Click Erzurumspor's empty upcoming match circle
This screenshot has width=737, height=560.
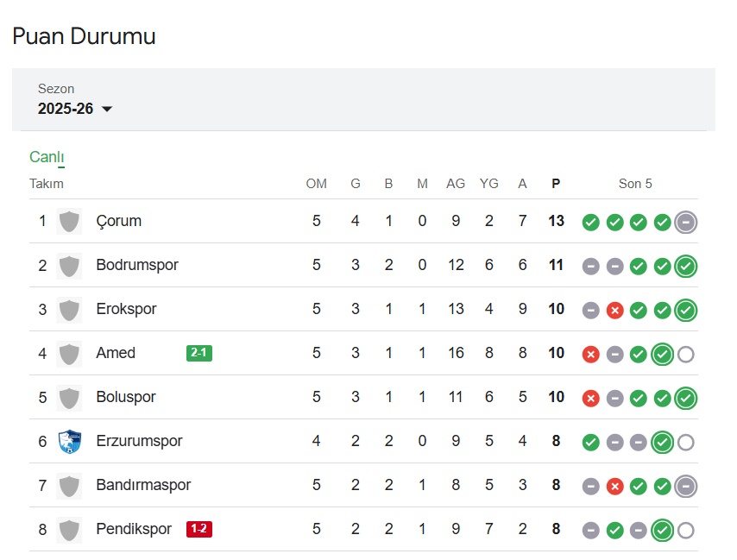pyautogui.click(x=686, y=442)
